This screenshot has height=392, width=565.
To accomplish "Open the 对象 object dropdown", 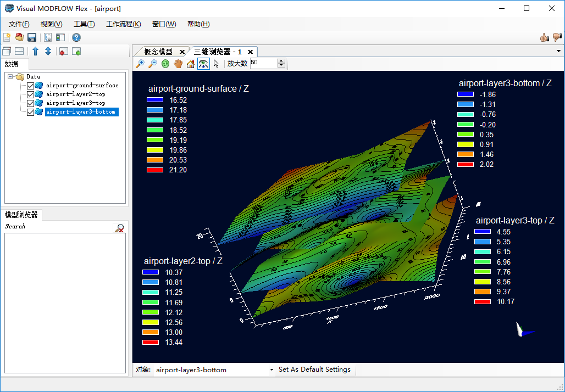I will pyautogui.click(x=272, y=369).
